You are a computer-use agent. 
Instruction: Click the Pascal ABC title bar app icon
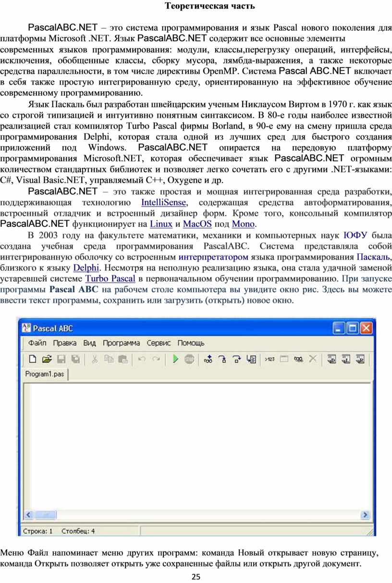coord(26,328)
